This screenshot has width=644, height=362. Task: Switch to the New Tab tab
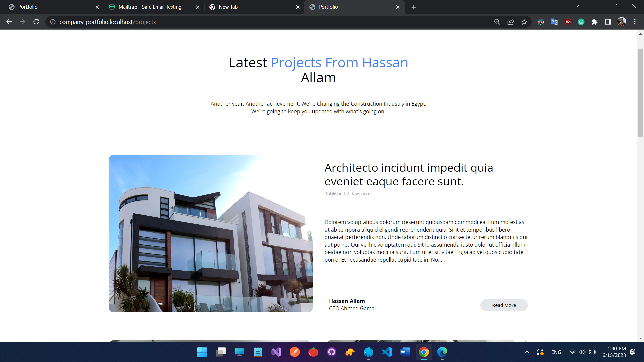[x=228, y=7]
